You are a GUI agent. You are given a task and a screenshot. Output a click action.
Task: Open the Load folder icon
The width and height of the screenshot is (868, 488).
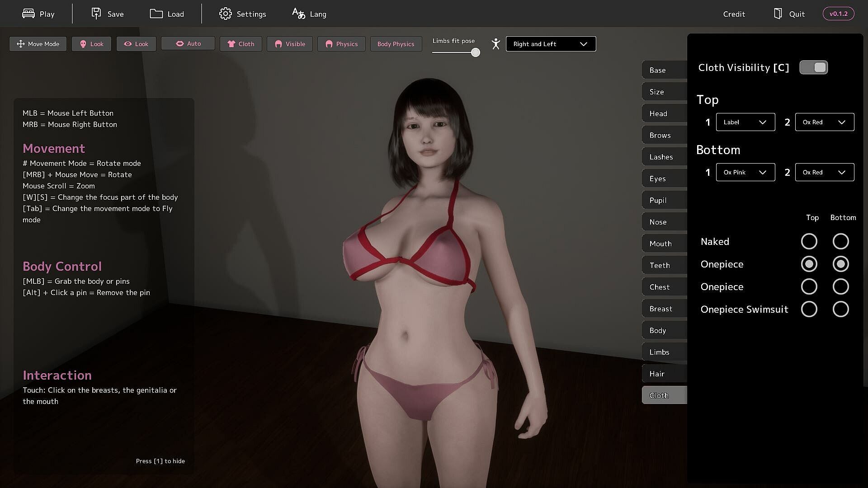pos(156,14)
